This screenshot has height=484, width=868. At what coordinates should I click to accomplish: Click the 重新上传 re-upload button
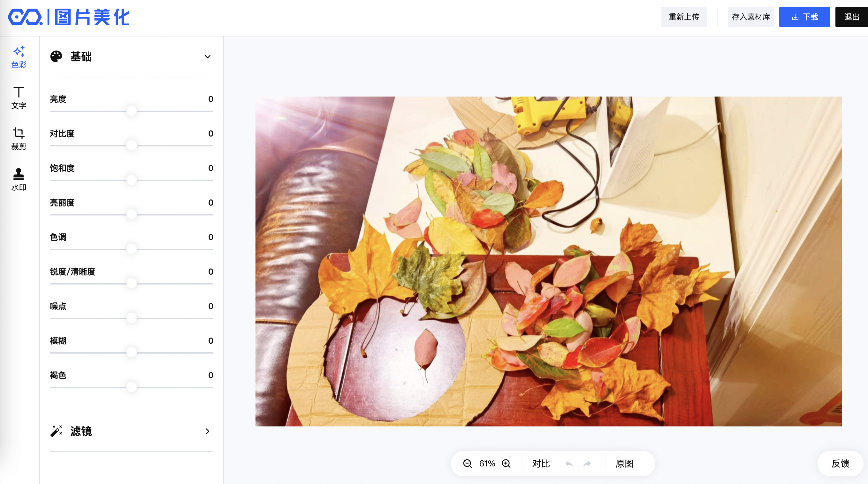684,17
